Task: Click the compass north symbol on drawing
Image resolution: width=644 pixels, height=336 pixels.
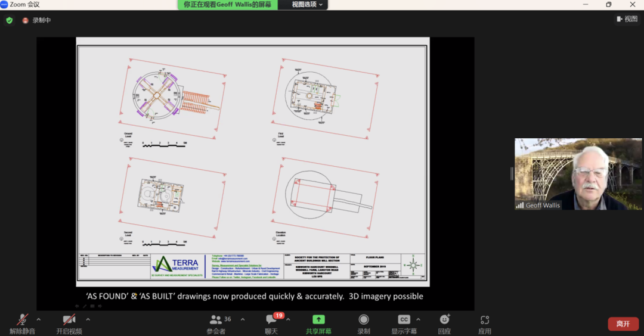Action: tap(413, 266)
